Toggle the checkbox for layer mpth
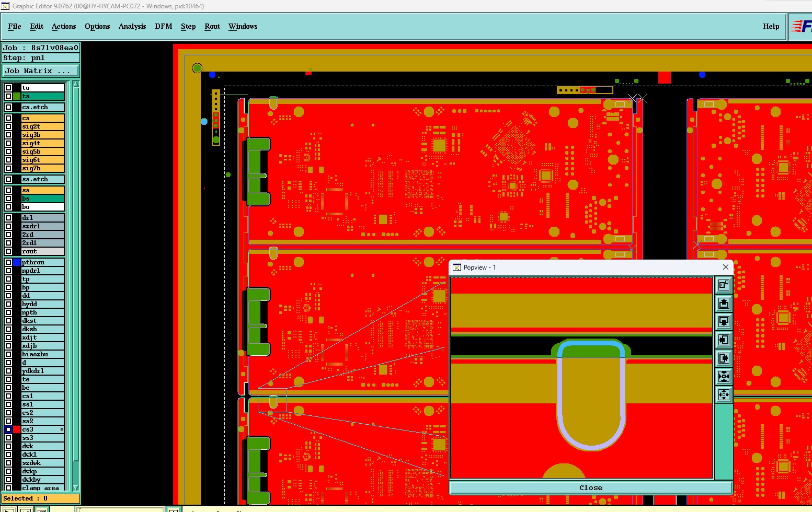The image size is (812, 512). coord(8,312)
